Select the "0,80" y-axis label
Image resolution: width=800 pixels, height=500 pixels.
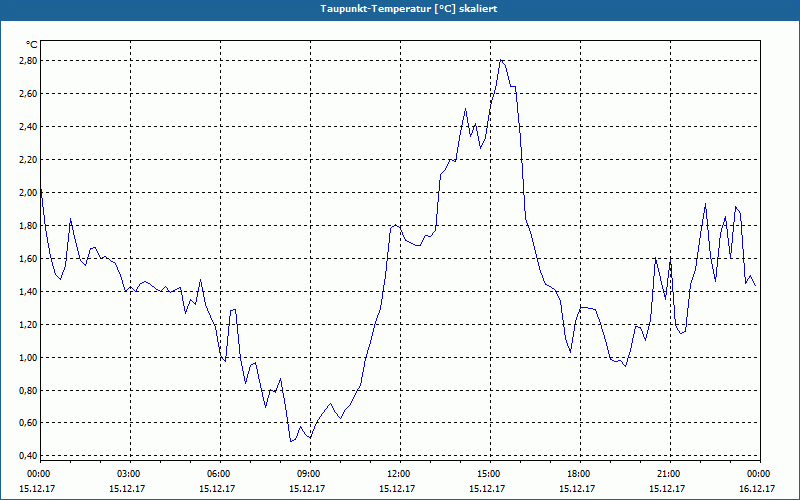coord(28,391)
